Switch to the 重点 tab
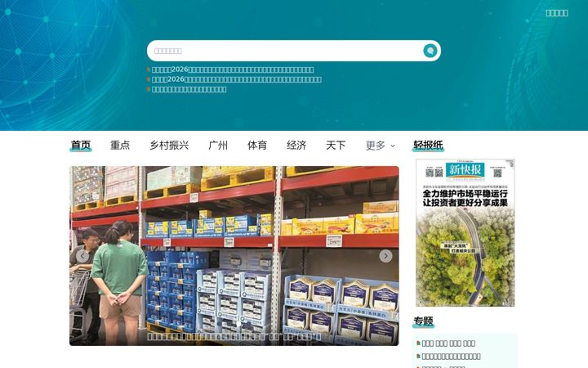Image resolution: width=588 pixels, height=368 pixels. coord(120,145)
